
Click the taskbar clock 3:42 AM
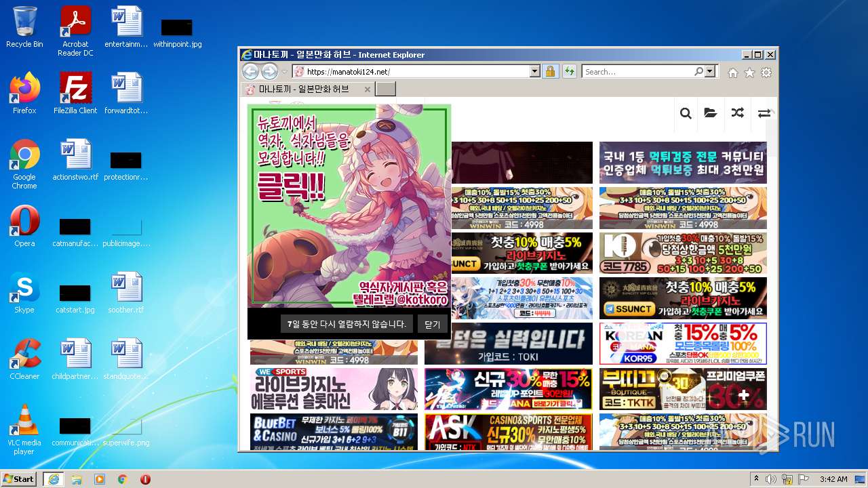833,479
